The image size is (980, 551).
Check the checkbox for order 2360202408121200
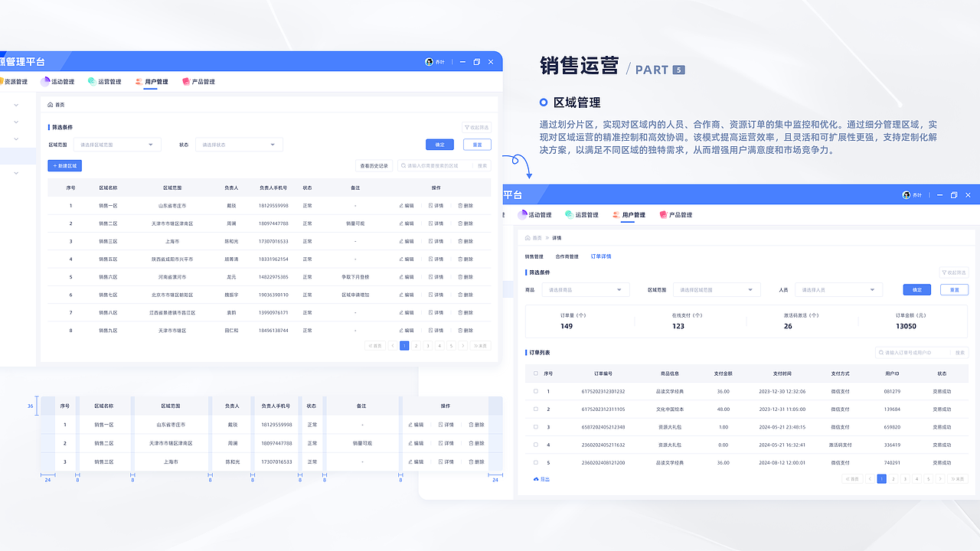tap(535, 462)
